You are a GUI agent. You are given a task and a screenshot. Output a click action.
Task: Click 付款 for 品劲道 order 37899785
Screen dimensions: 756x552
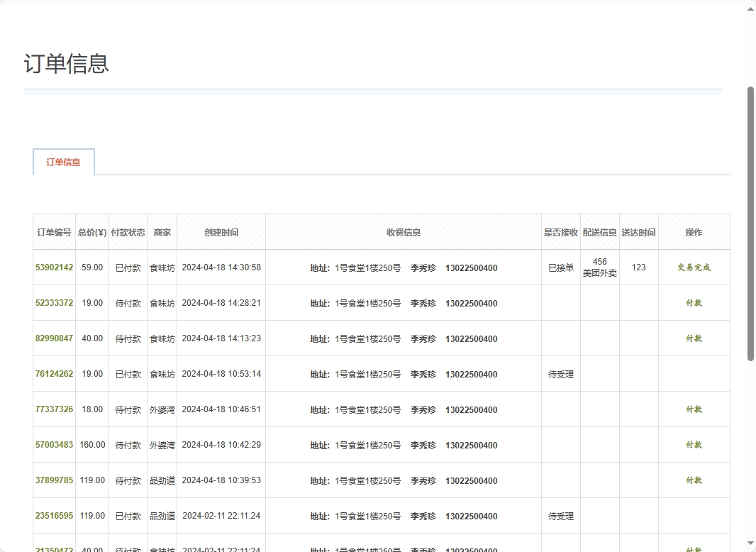tap(694, 480)
